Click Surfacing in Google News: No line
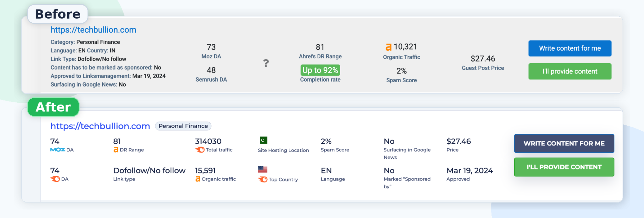Image resolution: width=644 pixels, height=218 pixels. click(88, 84)
